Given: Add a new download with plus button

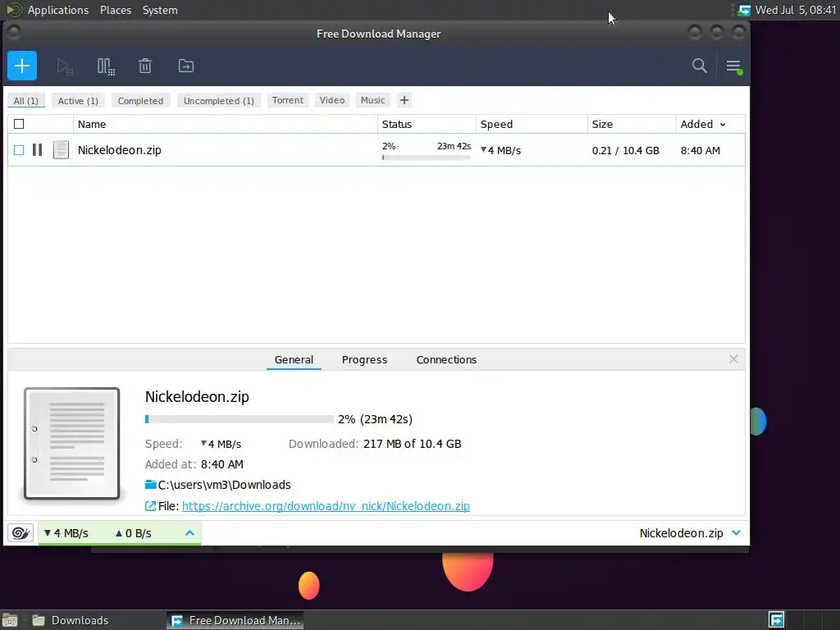Looking at the screenshot, I should [x=22, y=66].
